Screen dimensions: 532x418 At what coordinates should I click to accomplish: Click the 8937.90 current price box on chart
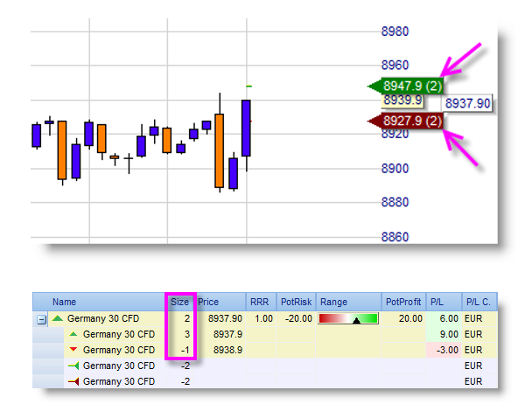(467, 103)
